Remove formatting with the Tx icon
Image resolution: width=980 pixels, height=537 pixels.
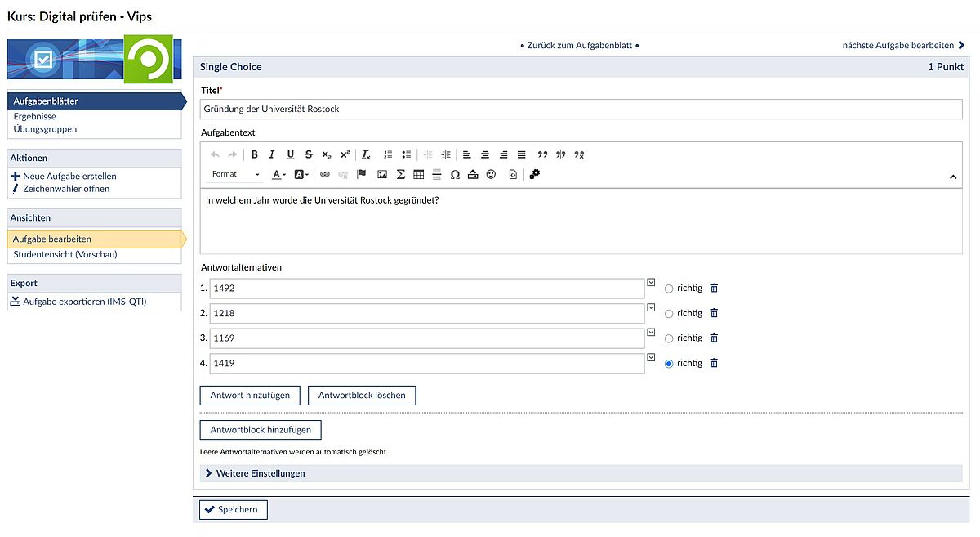(x=367, y=154)
